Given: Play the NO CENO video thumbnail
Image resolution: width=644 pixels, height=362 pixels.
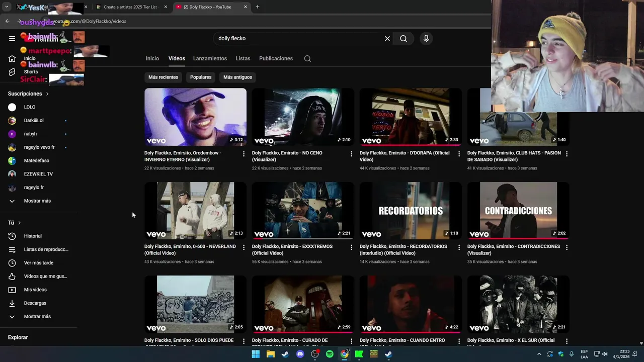Looking at the screenshot, I should point(303,117).
